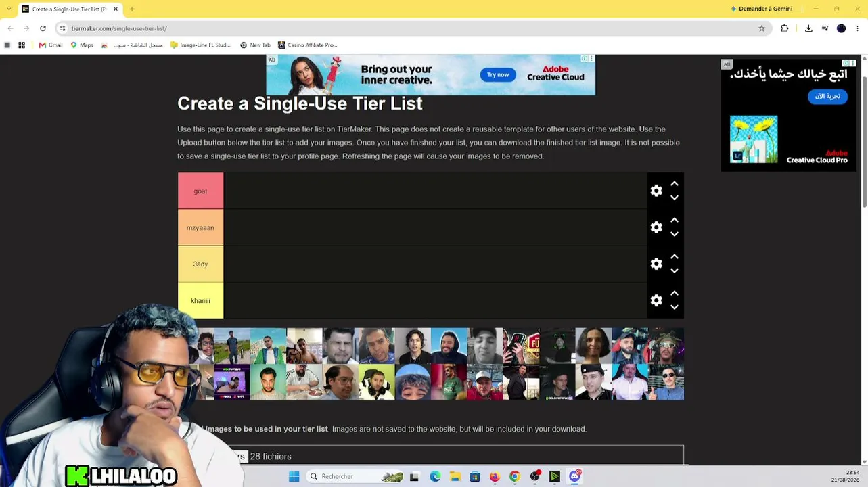This screenshot has height=487, width=868.
Task: Reload the tiermaker page
Action: point(43,28)
